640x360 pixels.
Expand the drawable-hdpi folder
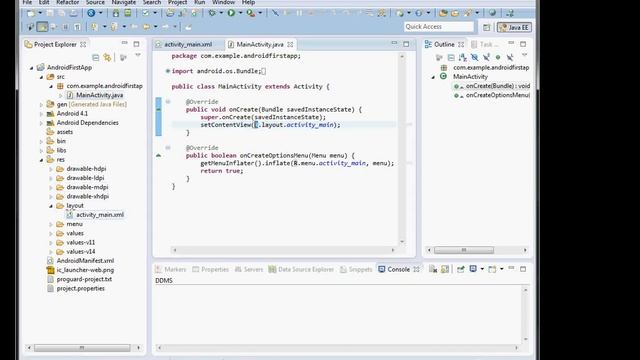(51, 169)
